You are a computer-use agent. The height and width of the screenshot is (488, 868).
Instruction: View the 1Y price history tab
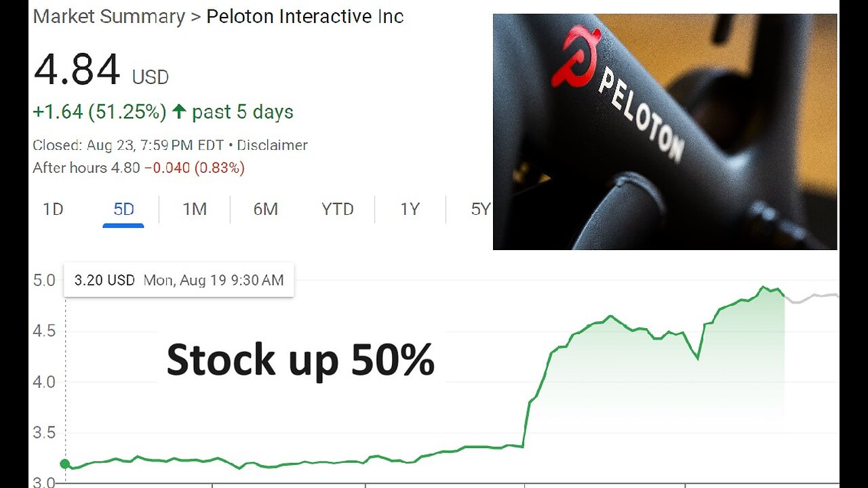tap(410, 209)
